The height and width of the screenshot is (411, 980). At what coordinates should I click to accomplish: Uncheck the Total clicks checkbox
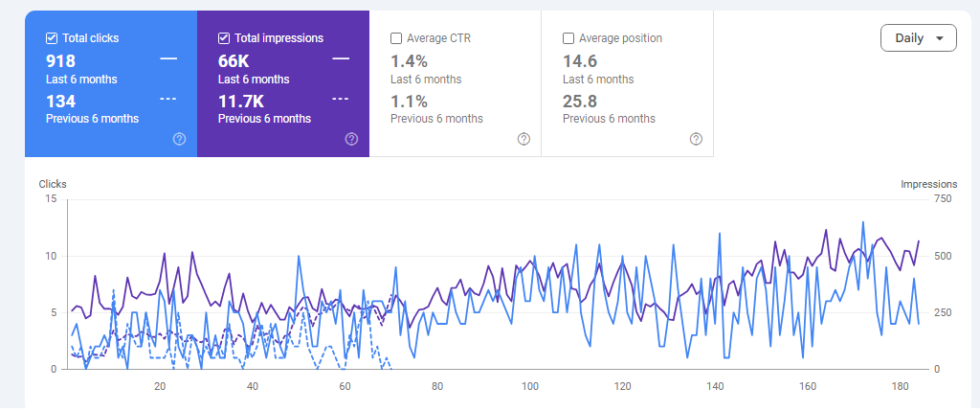tap(52, 38)
